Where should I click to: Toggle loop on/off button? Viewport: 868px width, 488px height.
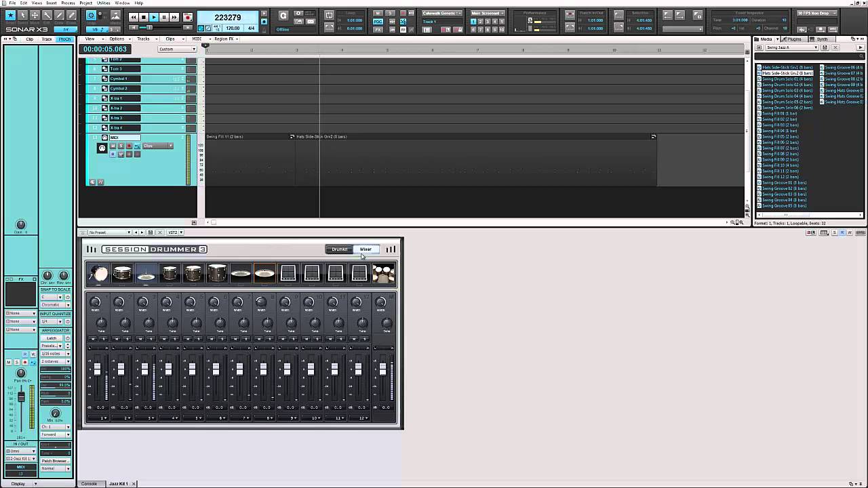(330, 15)
